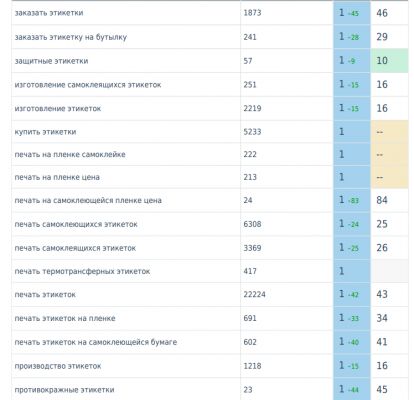
Task: Click 'купить этикетки' keyword
Action: [x=45, y=132]
